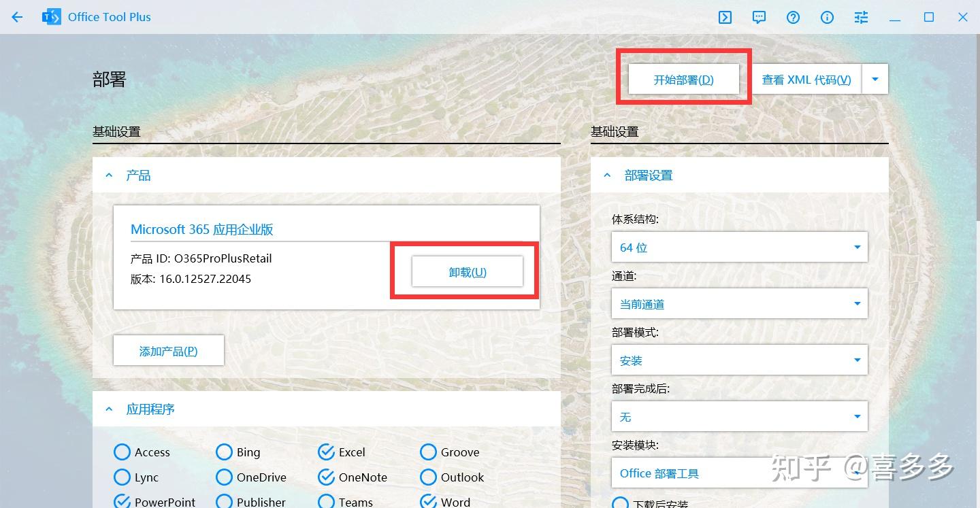Open the about info icon
Viewport: 980px width, 508px height.
click(828, 18)
